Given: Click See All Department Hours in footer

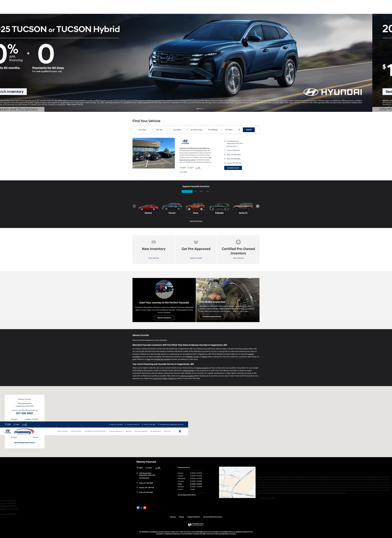Looking at the screenshot, I should 187,495.
